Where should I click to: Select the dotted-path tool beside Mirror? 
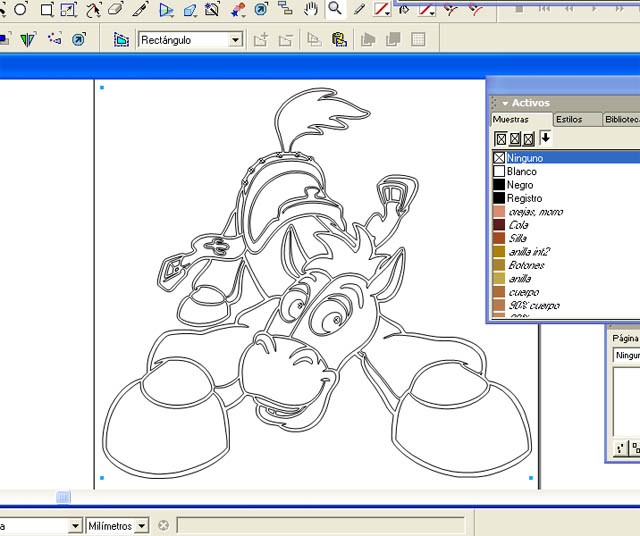55,39
